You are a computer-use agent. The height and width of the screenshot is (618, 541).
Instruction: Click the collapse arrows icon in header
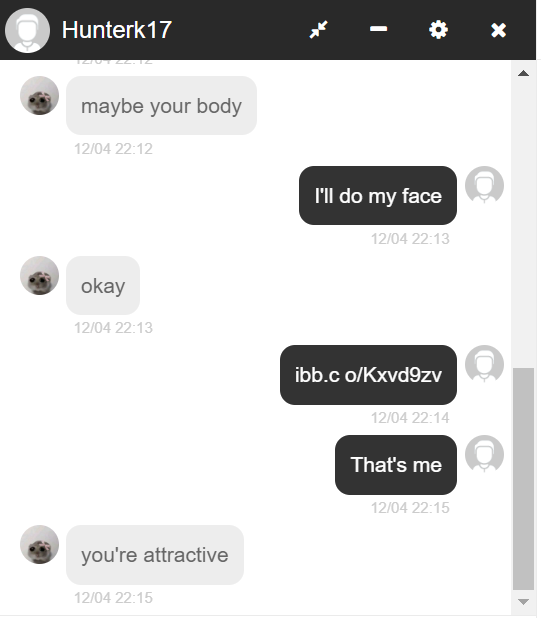point(318,30)
